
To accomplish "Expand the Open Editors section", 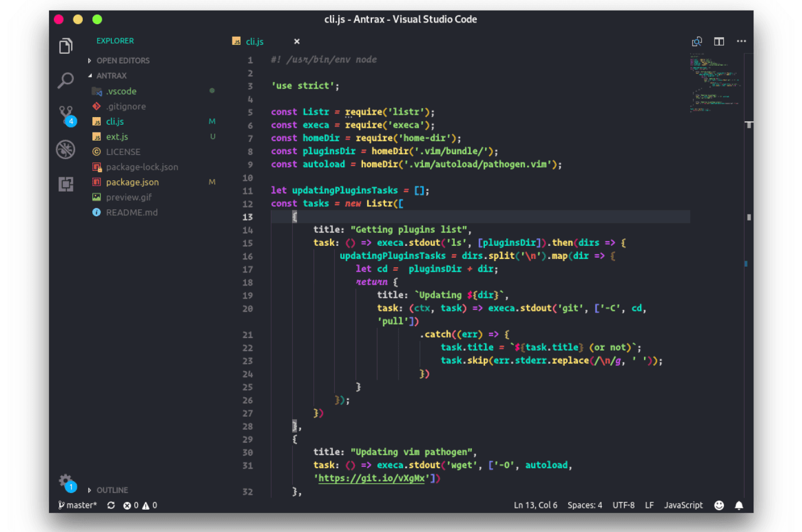I will 122,60.
